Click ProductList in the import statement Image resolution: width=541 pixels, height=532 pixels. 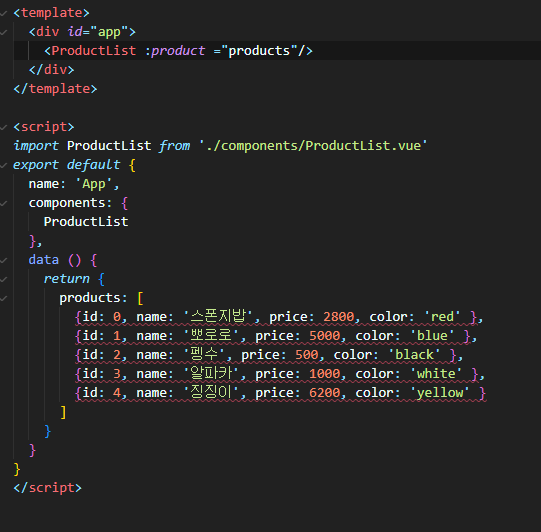point(109,146)
